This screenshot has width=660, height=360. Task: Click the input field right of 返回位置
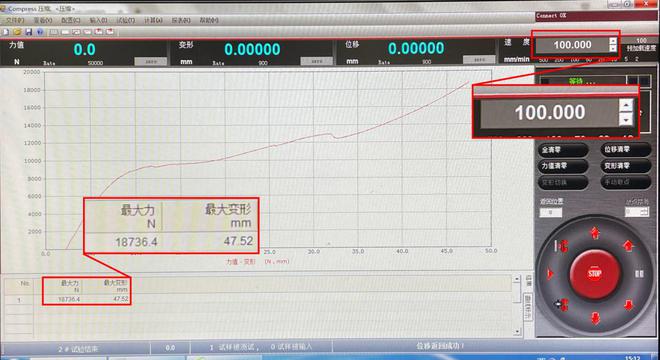click(636, 212)
